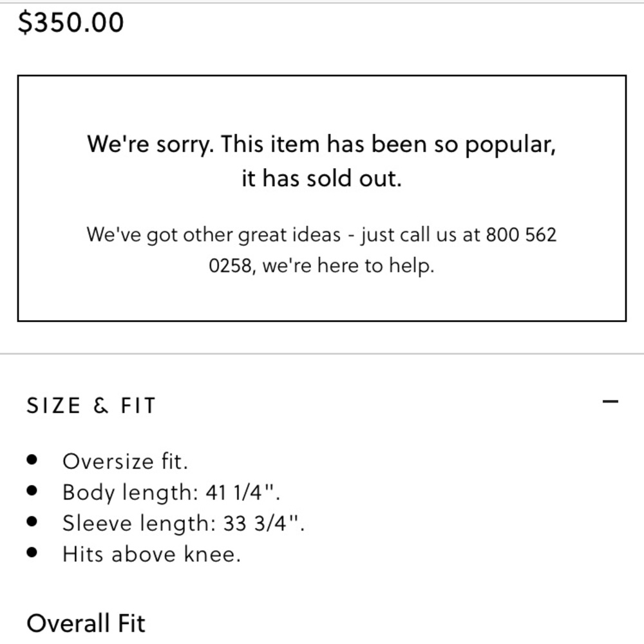Click the bullet beside Oversize fit
The image size is (644, 644).
click(33, 460)
